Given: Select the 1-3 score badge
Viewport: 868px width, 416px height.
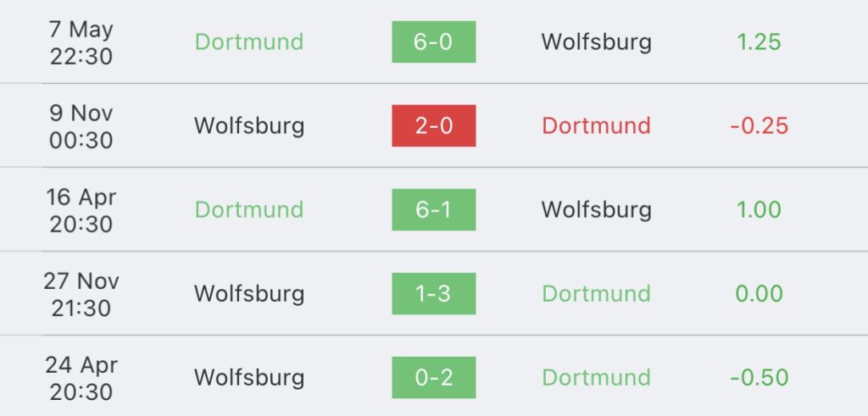Looking at the screenshot, I should [x=433, y=293].
